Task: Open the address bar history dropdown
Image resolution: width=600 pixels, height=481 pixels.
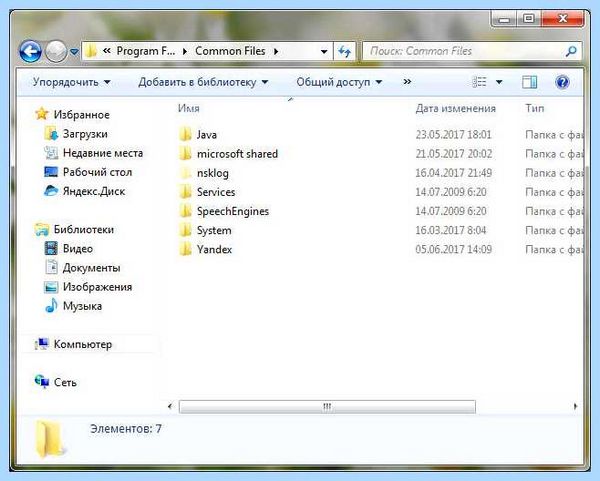Action: point(324,51)
